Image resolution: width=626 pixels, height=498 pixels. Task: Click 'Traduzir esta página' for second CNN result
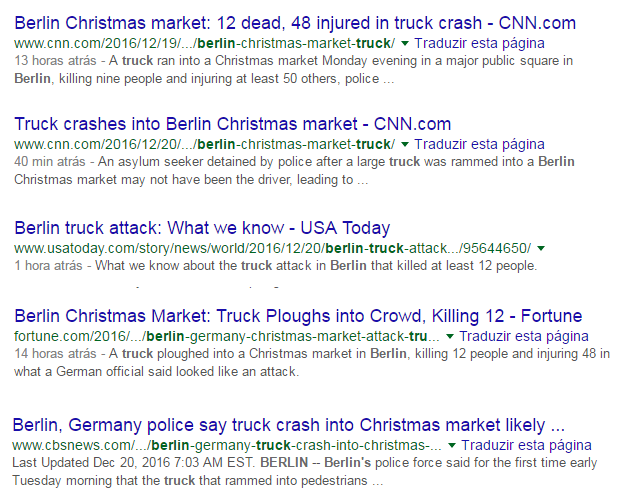coord(479,144)
